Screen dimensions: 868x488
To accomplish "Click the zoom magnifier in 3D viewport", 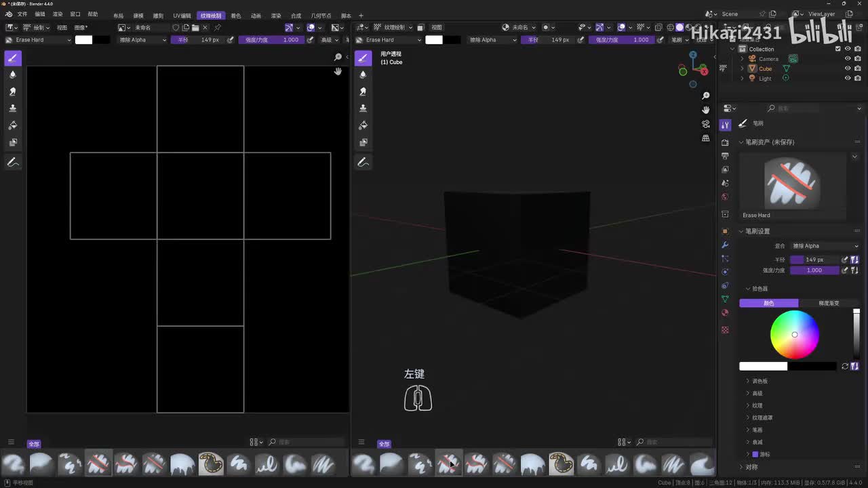I will [706, 96].
